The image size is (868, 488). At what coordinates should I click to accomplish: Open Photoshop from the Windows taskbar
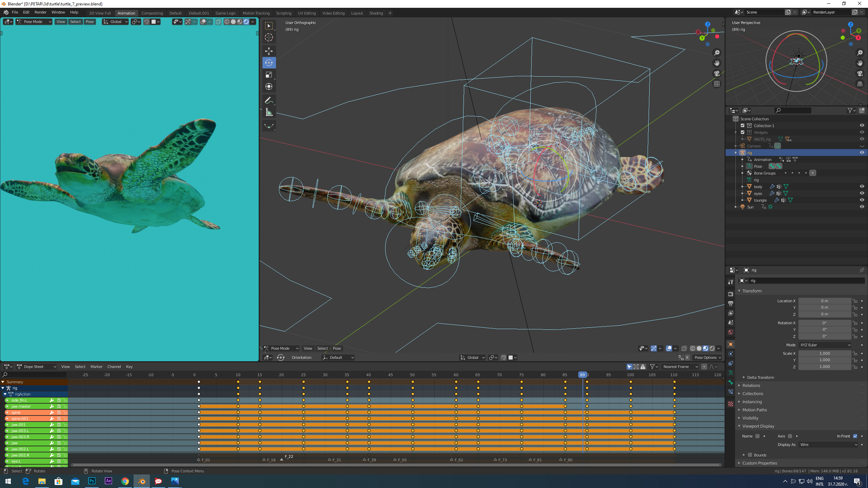[92, 481]
